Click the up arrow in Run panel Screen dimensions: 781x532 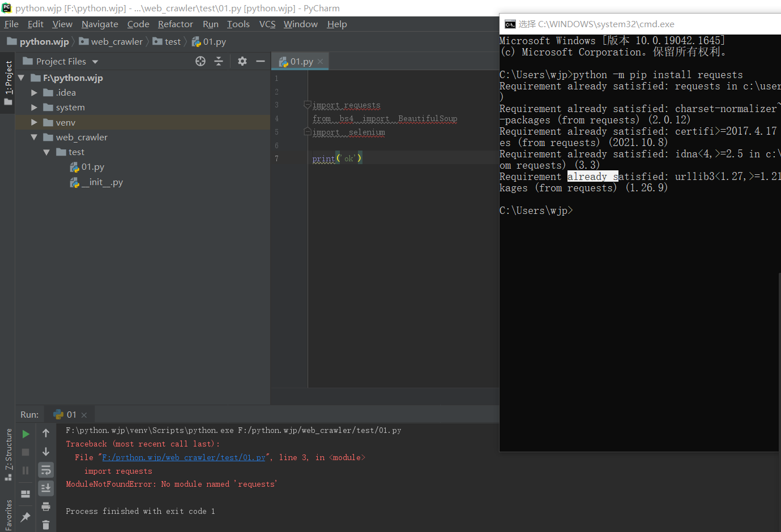pyautogui.click(x=46, y=434)
